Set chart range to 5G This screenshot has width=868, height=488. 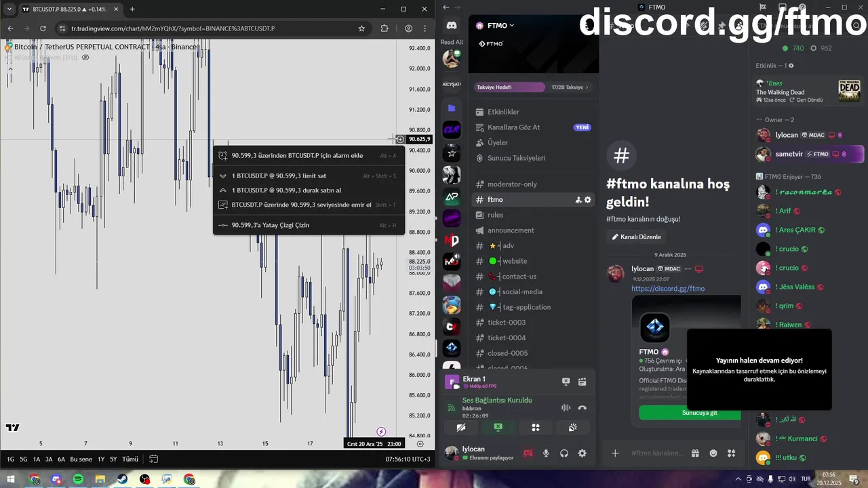[23, 460]
